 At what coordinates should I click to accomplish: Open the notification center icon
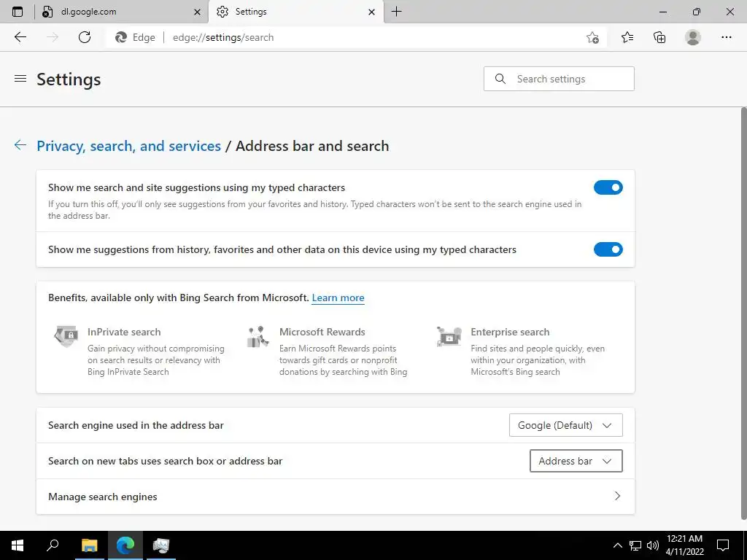[723, 545]
